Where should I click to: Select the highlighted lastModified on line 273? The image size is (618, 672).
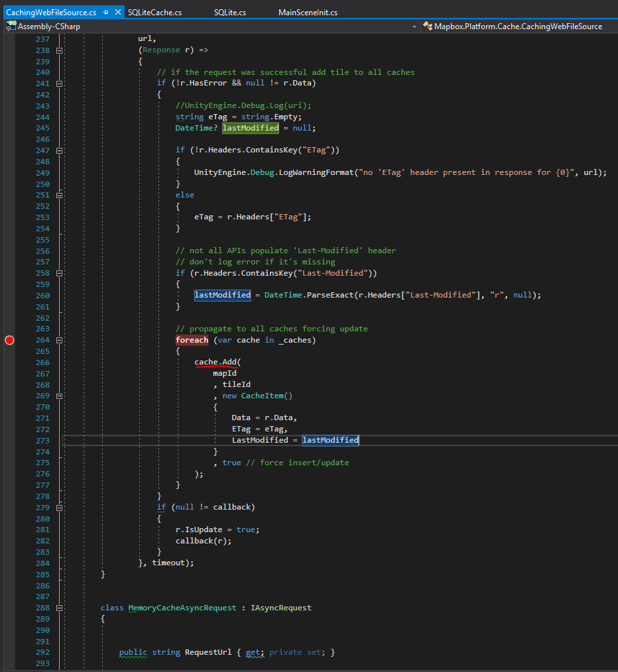(330, 439)
